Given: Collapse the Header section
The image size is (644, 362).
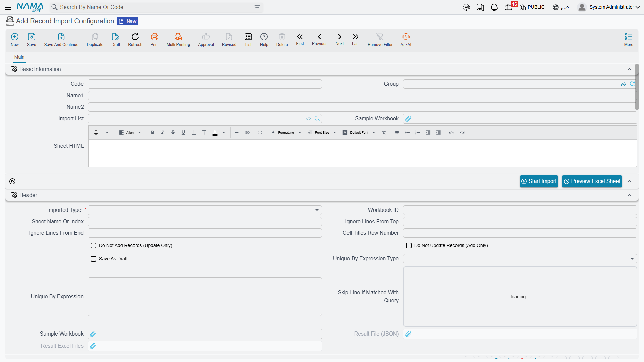Looking at the screenshot, I should pyautogui.click(x=630, y=195).
